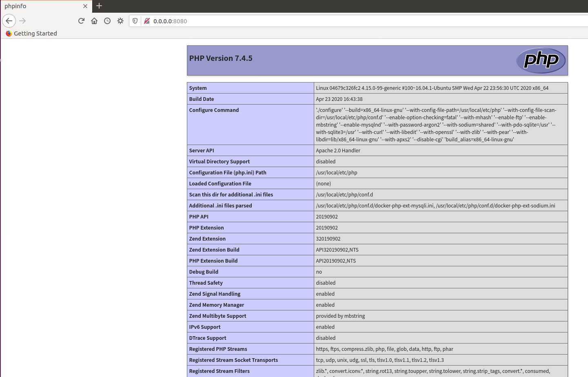Click the "DTrace Support" label
588x377 pixels.
(x=208, y=338)
